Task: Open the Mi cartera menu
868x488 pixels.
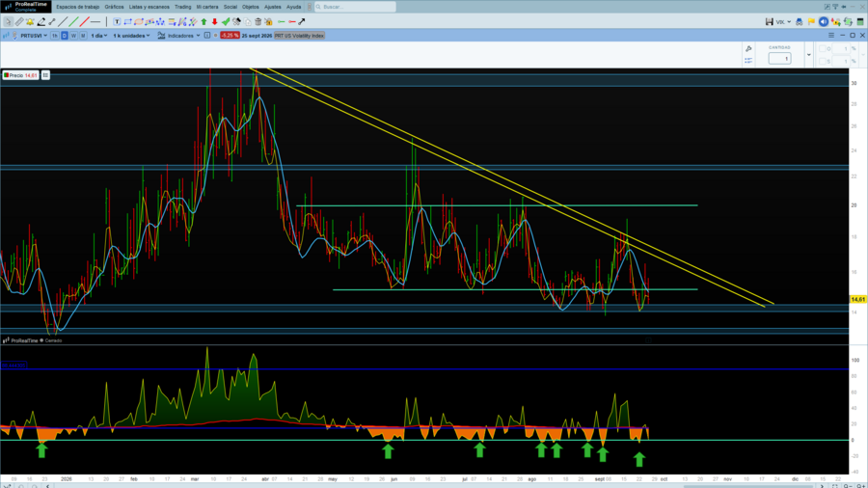Action: click(207, 7)
